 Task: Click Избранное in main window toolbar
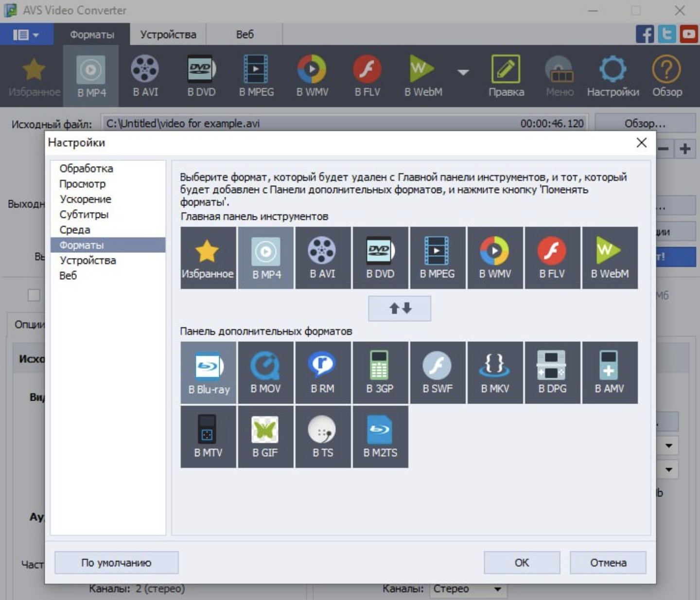(34, 76)
